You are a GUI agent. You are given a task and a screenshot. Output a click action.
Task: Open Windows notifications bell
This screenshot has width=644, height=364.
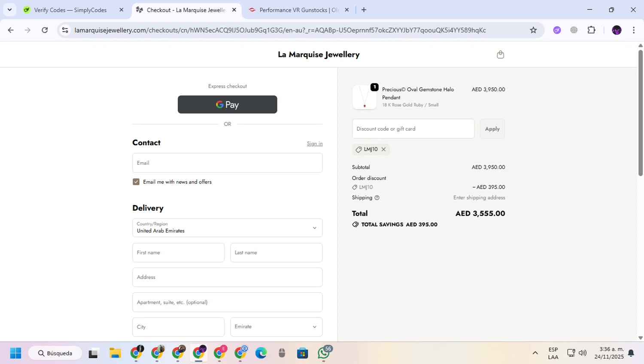point(631,353)
